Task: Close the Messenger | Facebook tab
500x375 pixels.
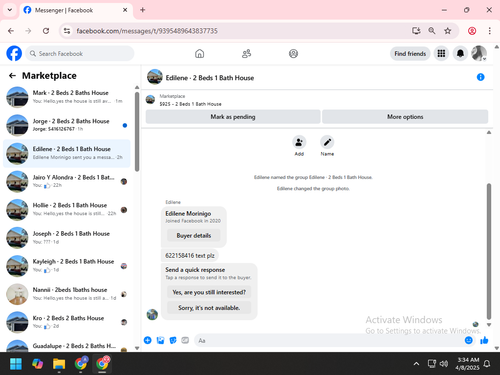Action: [x=125, y=10]
